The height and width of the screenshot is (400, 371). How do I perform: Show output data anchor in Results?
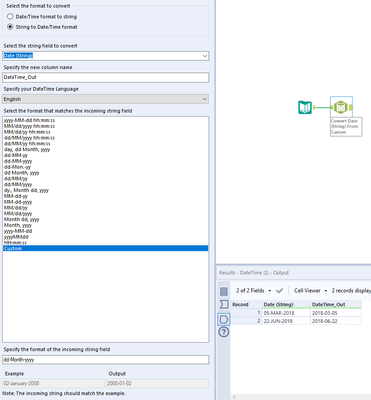pos(224,319)
